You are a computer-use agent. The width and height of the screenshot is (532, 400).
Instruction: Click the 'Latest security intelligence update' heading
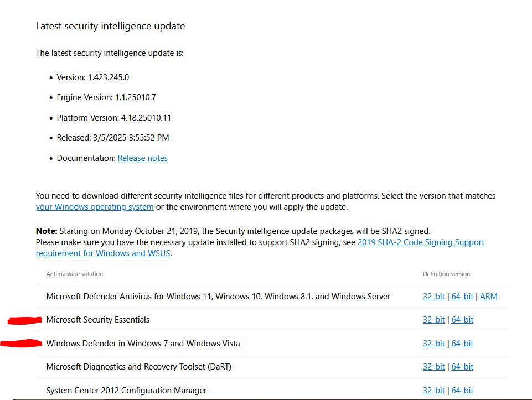click(x=110, y=26)
